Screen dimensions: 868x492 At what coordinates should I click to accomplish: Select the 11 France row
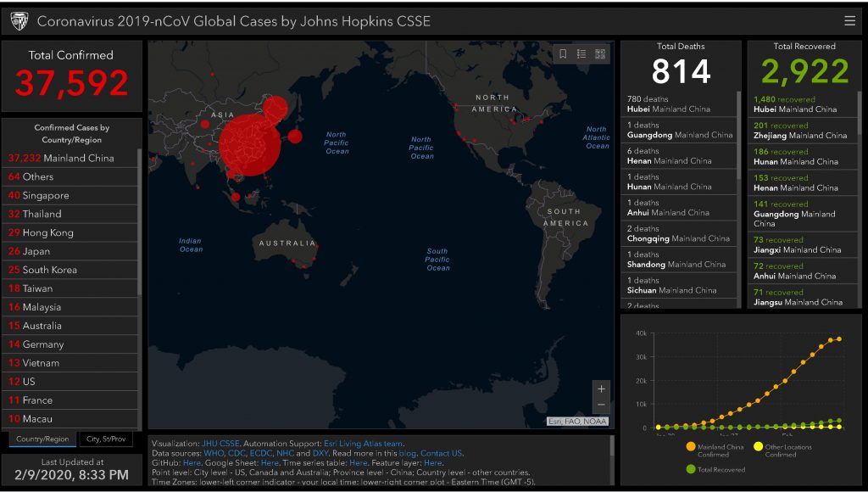pyautogui.click(x=70, y=400)
